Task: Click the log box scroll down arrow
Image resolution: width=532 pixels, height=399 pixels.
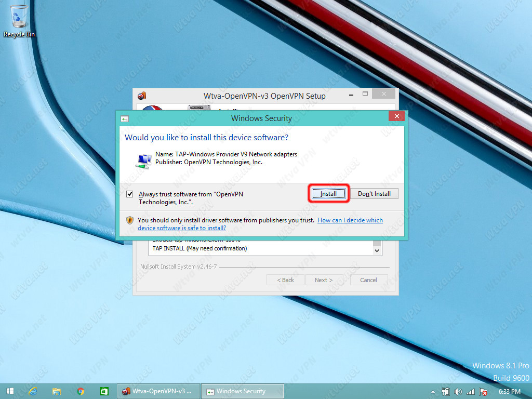Action: tap(377, 251)
